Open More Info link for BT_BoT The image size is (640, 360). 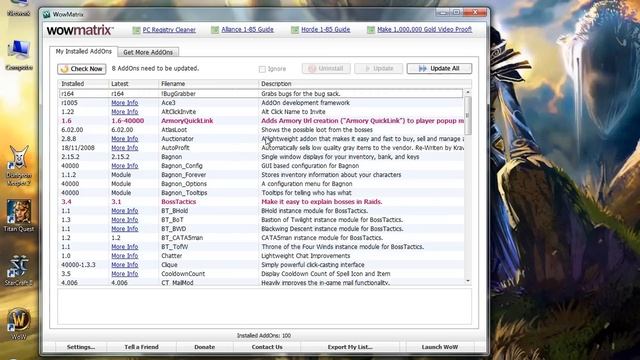(x=124, y=220)
